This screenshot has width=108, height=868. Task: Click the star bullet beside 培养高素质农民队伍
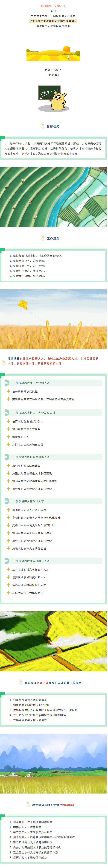tap(9, 391)
